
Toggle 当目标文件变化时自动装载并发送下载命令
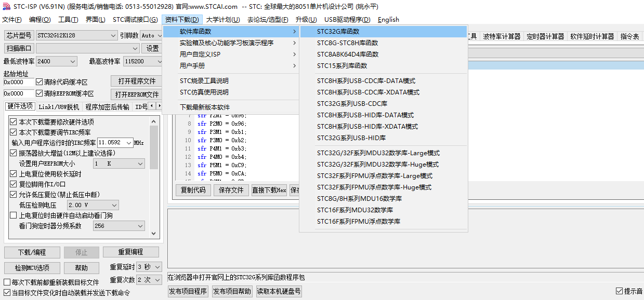(7, 293)
